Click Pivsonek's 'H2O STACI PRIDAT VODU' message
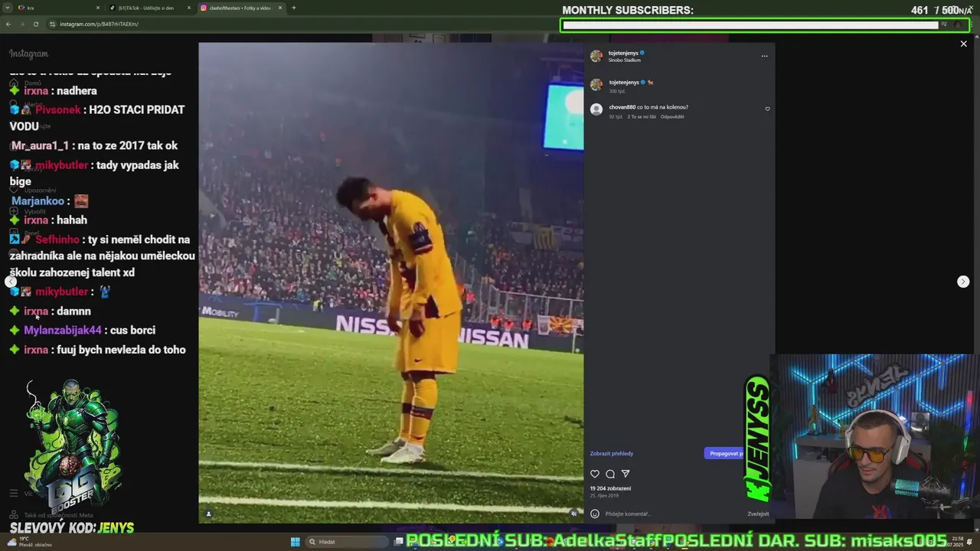Viewport: 980px width, 551px height. coord(96,118)
